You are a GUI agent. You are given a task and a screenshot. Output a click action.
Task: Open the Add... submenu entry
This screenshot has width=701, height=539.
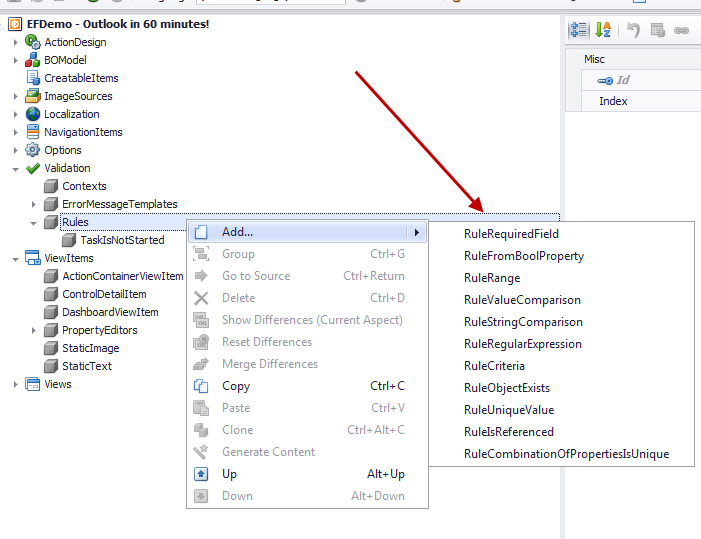point(308,232)
